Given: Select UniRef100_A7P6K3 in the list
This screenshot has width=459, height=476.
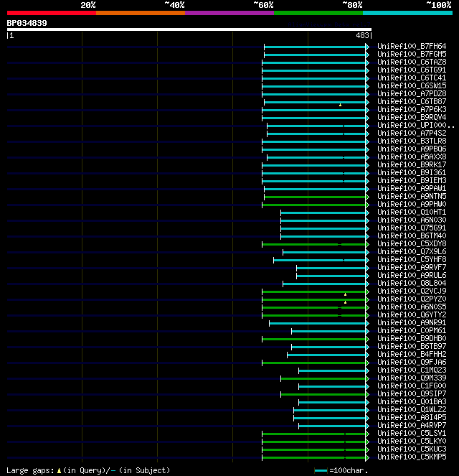Looking at the screenshot, I should point(412,110).
